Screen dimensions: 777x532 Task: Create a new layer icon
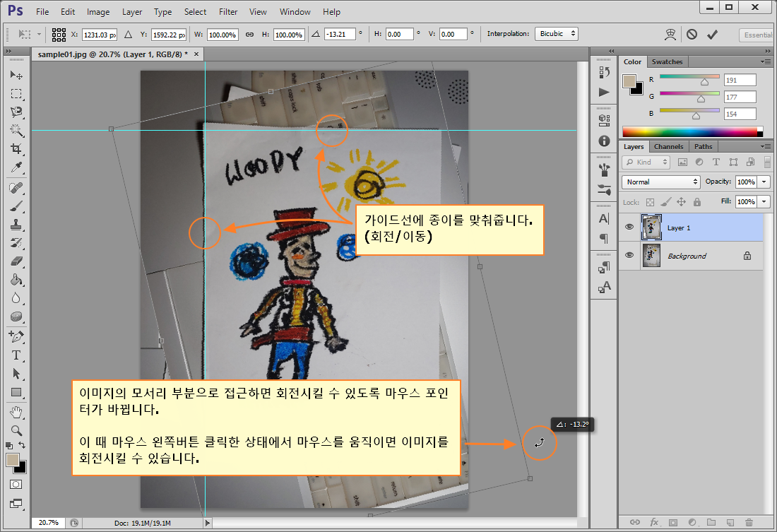point(730,522)
